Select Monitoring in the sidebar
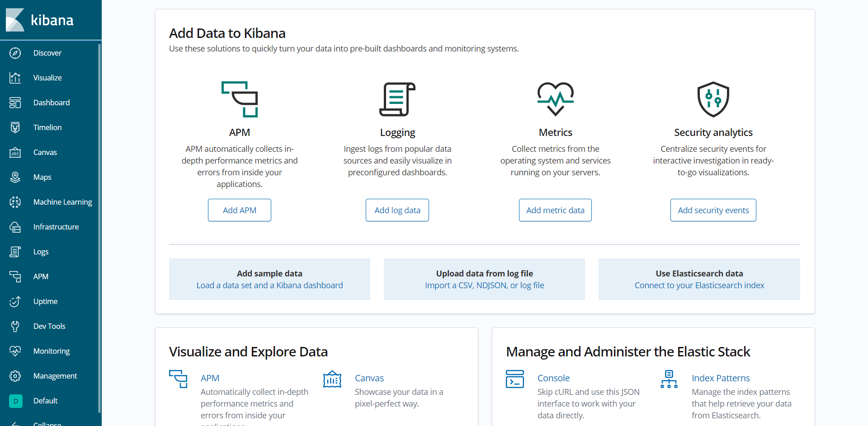This screenshot has height=426, width=868. tap(52, 351)
